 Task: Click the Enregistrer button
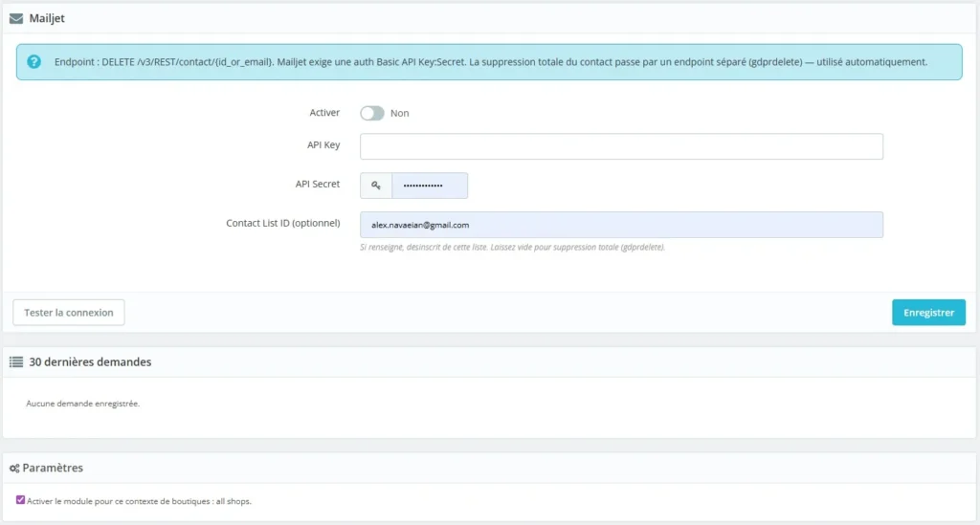(928, 312)
